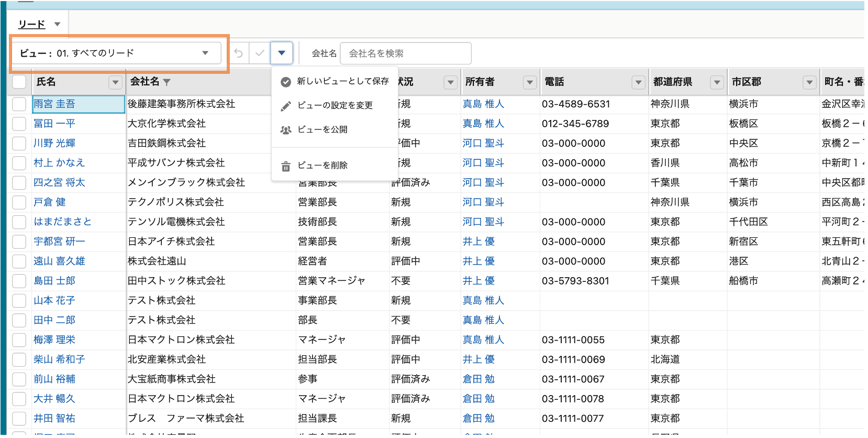Choose 新しいビューとして保存 from the menu
The width and height of the screenshot is (868, 438).
coord(335,81)
